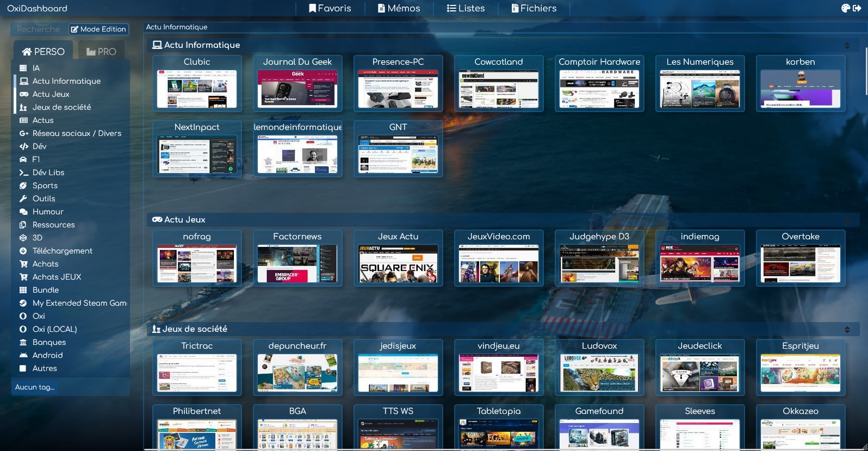Toggle Mode Edition
Image resolution: width=868 pixels, height=451 pixels.
tap(98, 29)
